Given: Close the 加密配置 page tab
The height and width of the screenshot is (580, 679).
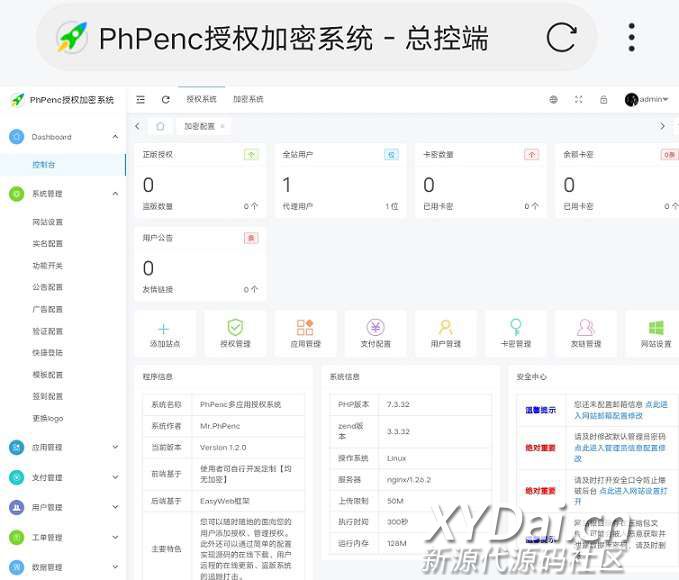Looking at the screenshot, I should pos(222,126).
